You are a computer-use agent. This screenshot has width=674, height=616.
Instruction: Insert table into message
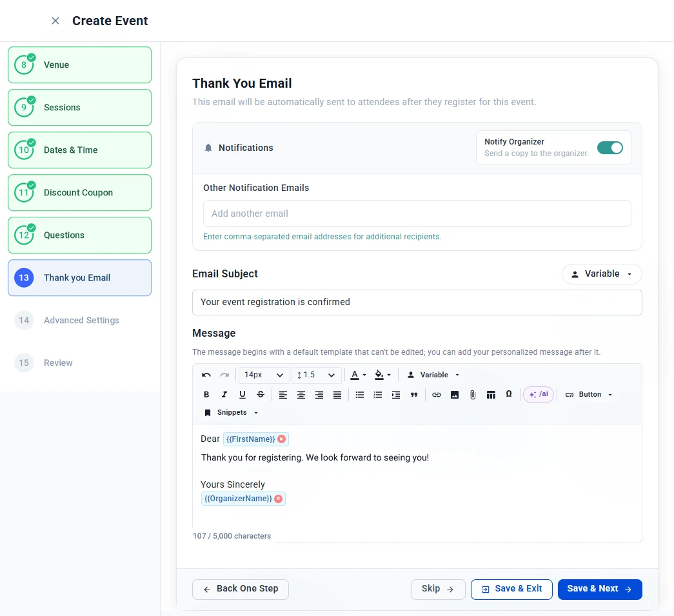tap(491, 395)
